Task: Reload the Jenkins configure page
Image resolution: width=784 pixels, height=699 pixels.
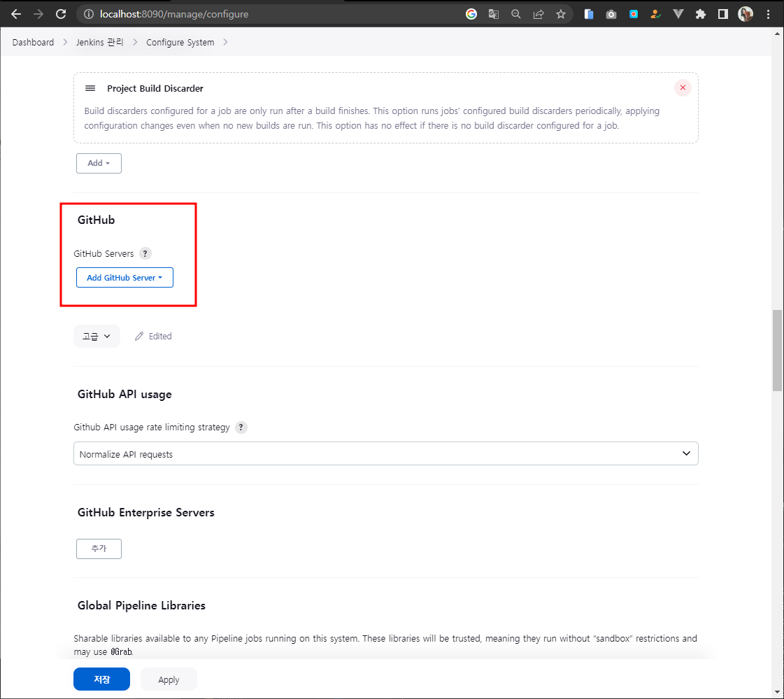Action: pos(61,14)
